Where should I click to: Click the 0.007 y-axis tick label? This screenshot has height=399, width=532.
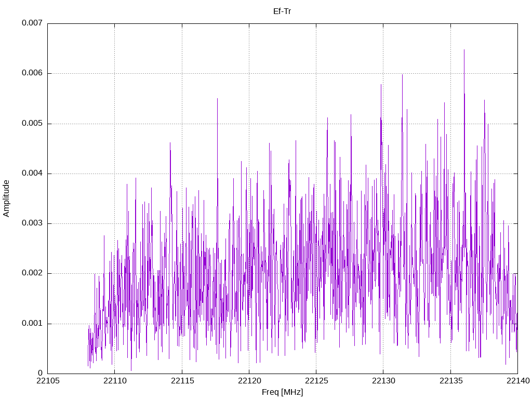click(32, 23)
